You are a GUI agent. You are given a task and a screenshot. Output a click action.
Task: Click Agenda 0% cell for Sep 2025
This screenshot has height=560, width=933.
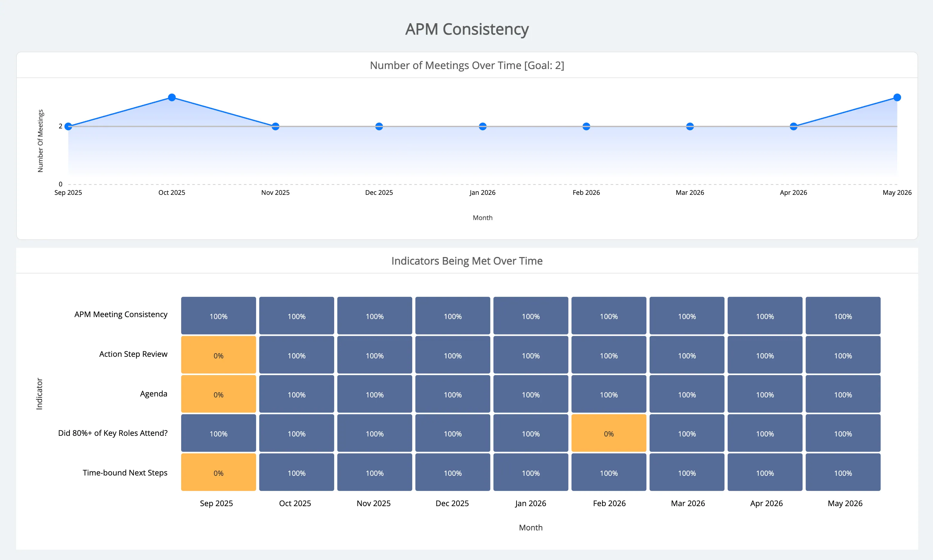tap(219, 394)
